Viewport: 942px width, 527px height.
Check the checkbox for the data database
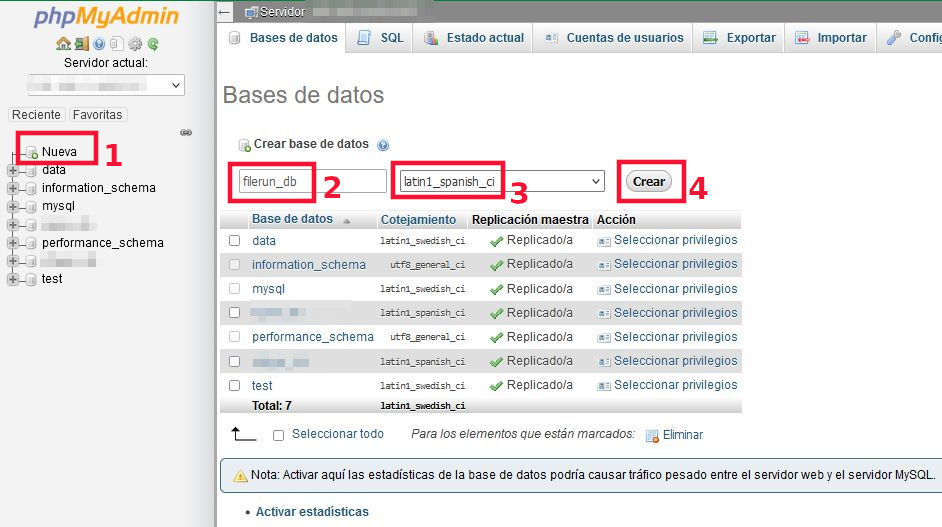tap(234, 241)
